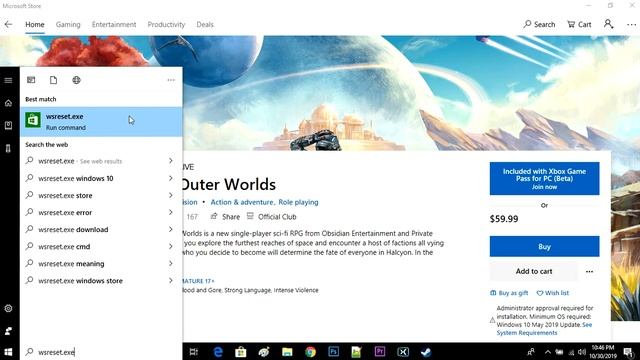Select 'wsreset.exe windows 10' suggestion
The height and width of the screenshot is (360, 640).
click(x=101, y=178)
